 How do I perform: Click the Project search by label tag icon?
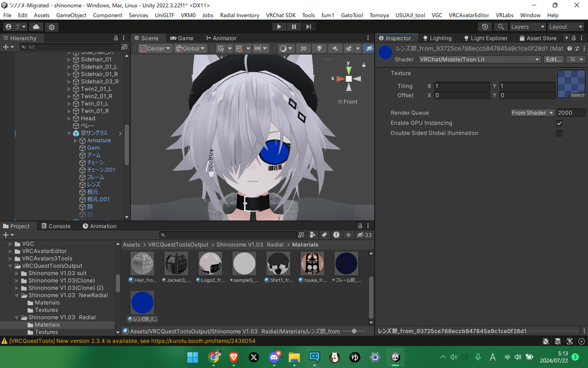(324, 235)
